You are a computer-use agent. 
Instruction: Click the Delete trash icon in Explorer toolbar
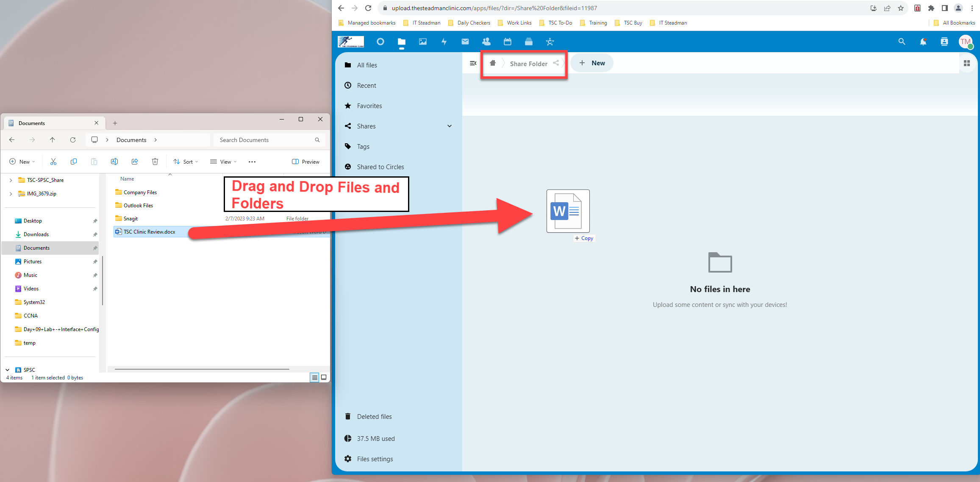point(155,162)
